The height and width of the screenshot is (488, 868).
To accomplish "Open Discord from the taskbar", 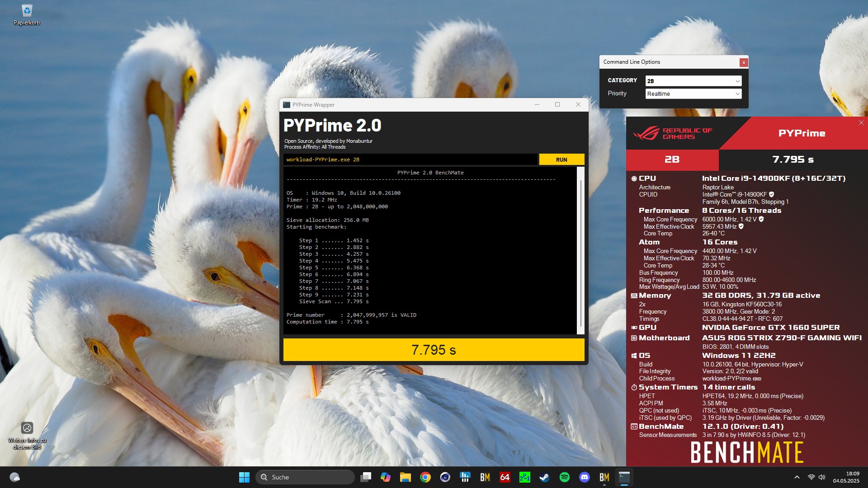I will (x=585, y=477).
